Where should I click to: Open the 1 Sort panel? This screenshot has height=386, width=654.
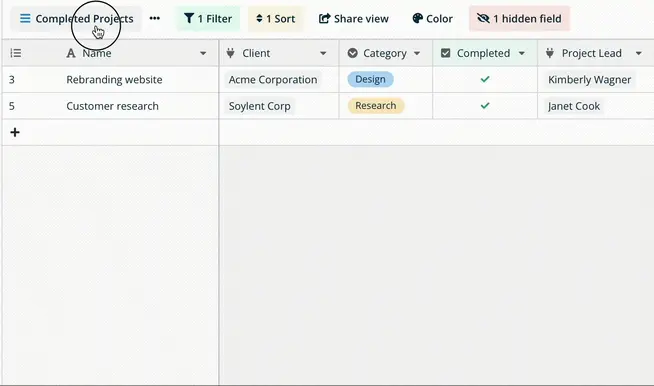coord(276,19)
